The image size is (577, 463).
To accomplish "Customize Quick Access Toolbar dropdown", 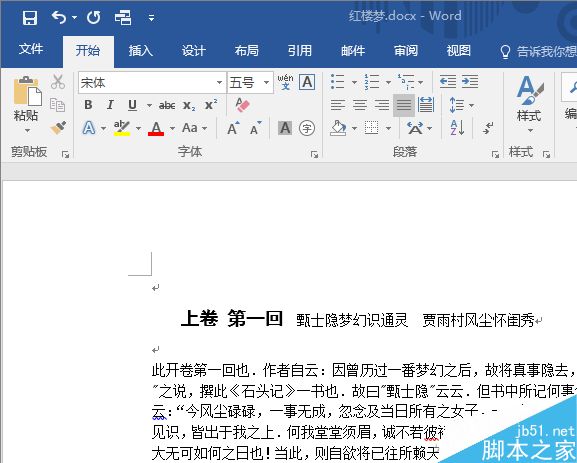I will click(x=151, y=18).
